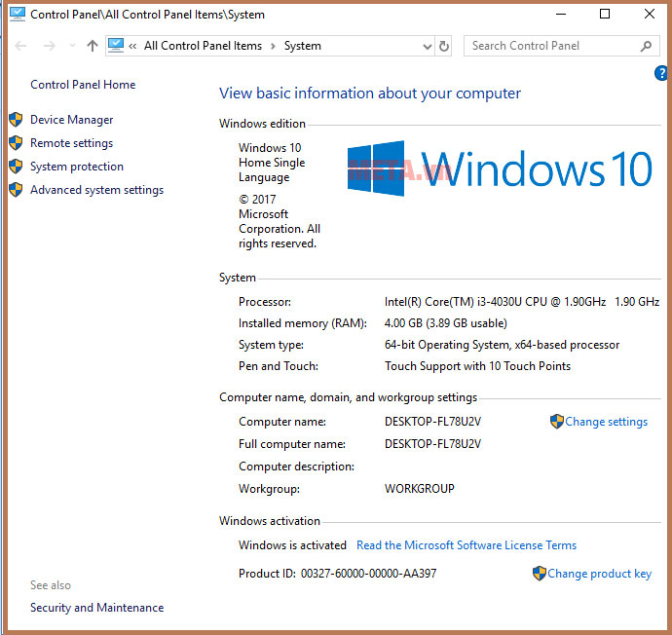Viewport: 672px width, 635px height.
Task: Click shield icon beside Remote settings
Action: coord(16,143)
